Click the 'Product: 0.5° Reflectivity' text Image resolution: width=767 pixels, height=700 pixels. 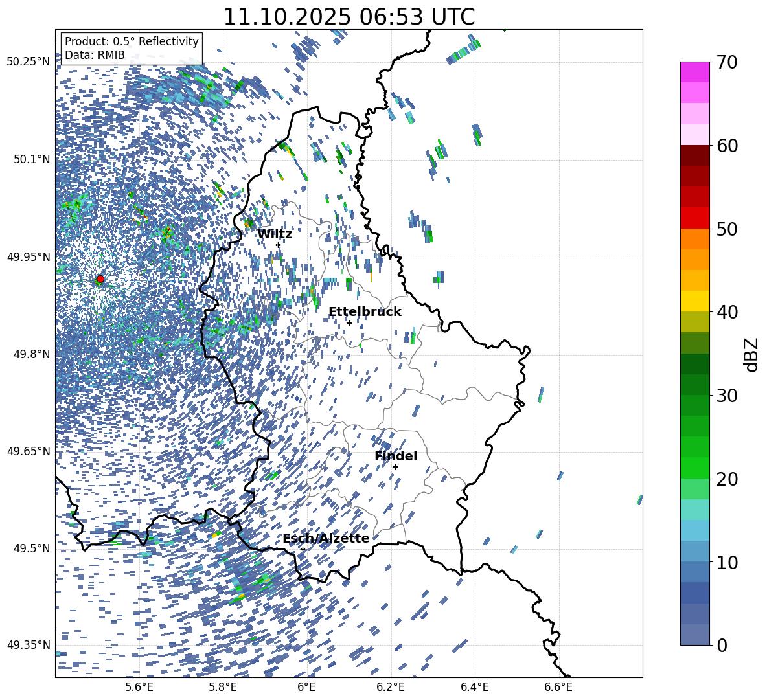(132, 41)
